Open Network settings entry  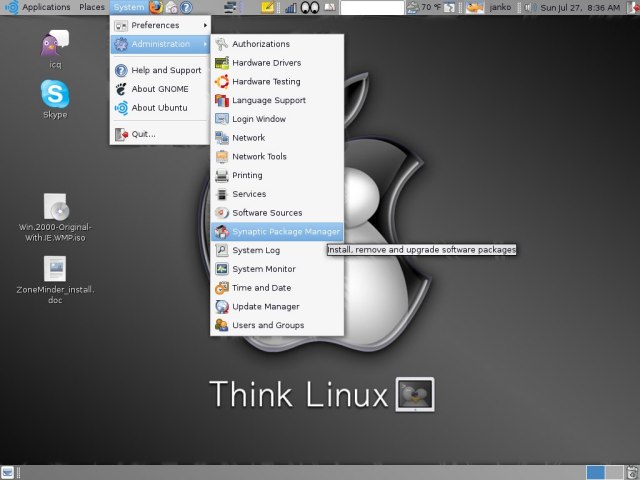[277, 138]
